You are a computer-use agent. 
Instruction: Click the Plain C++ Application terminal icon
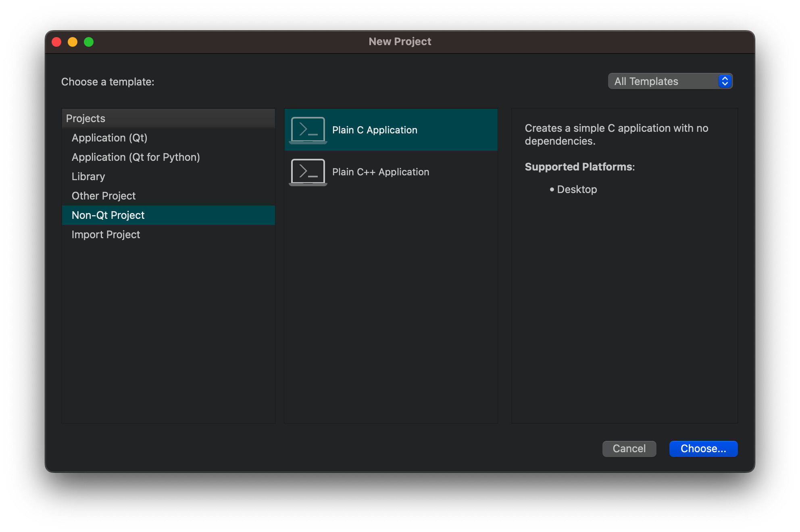[308, 172]
